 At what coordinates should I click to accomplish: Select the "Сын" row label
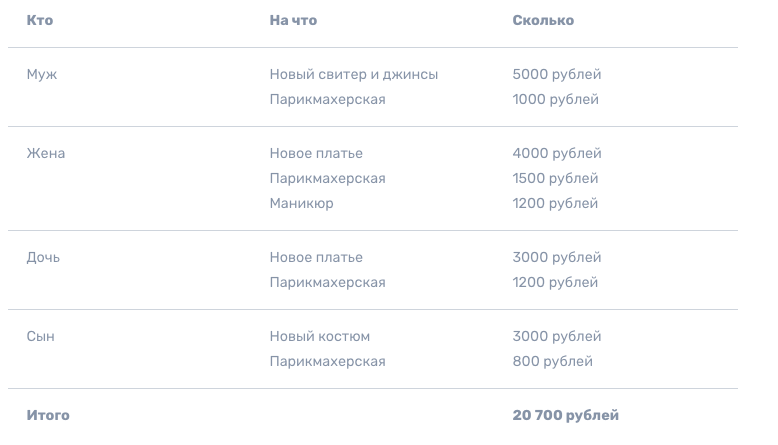[41, 336]
